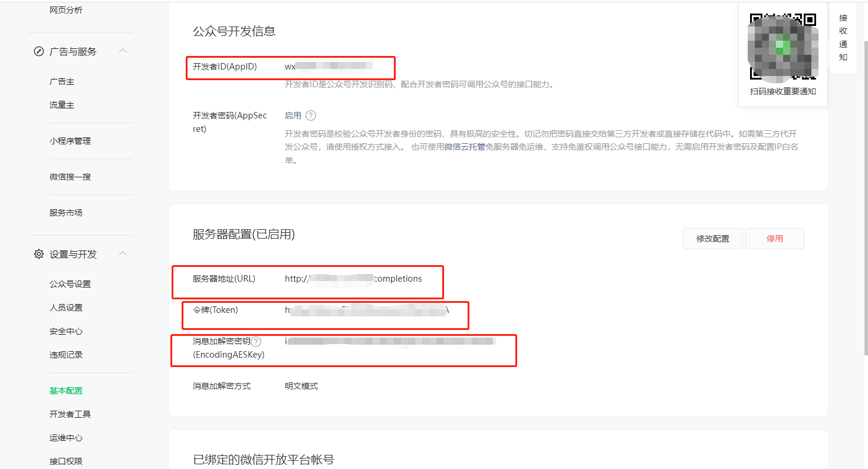Image resolution: width=868 pixels, height=469 pixels.
Task: Open 服务市场 in the sidebar
Action: (x=66, y=213)
